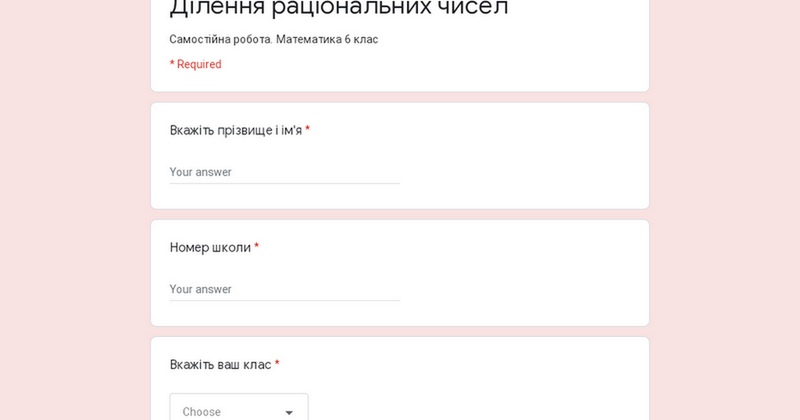Click the form title 'Ділення раціональних чисел'
This screenshot has height=420, width=800.
[x=339, y=8]
